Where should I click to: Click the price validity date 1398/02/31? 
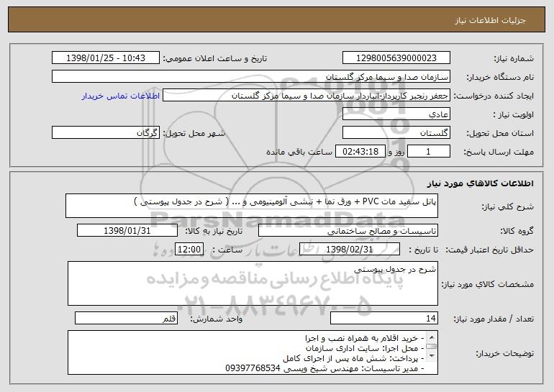click(x=350, y=250)
